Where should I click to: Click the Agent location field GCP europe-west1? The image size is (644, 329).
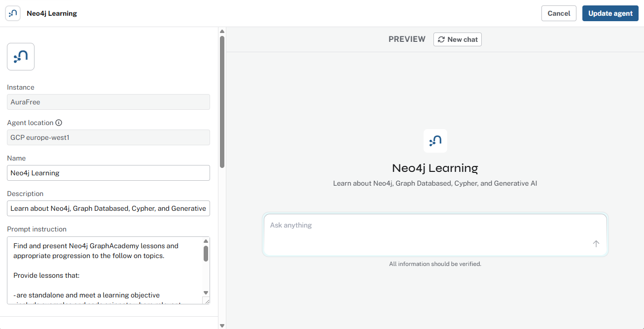click(x=108, y=137)
